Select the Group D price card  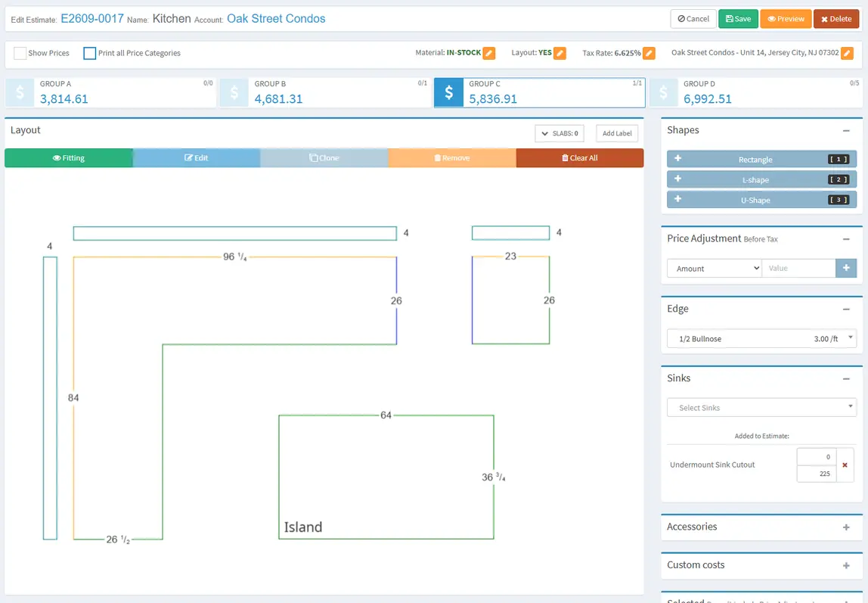[755, 92]
